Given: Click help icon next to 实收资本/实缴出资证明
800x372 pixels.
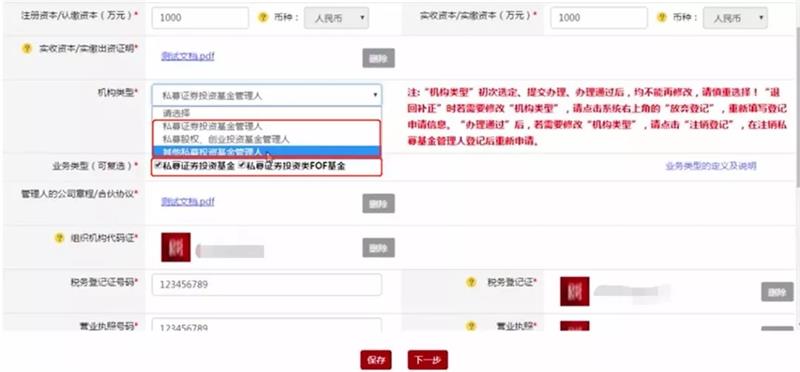Looking at the screenshot, I should [27, 49].
